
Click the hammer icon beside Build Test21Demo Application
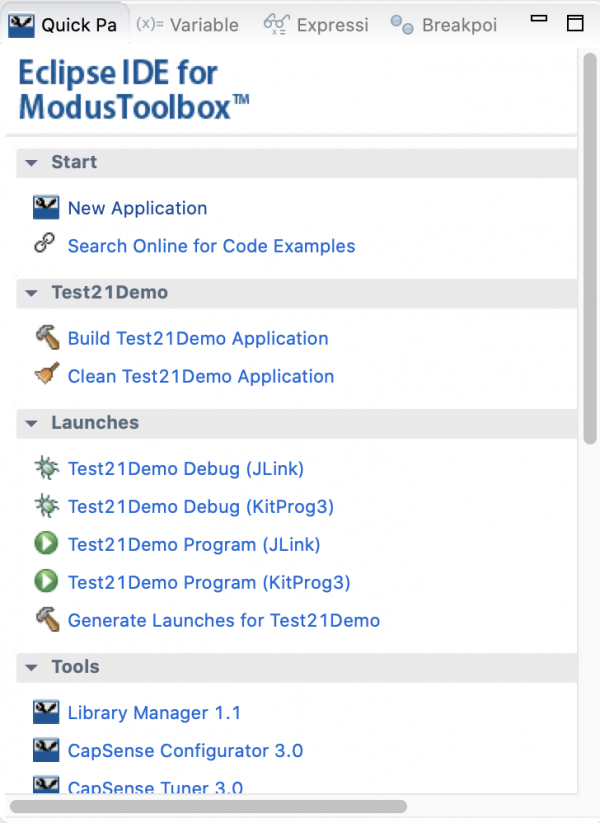[46, 337]
